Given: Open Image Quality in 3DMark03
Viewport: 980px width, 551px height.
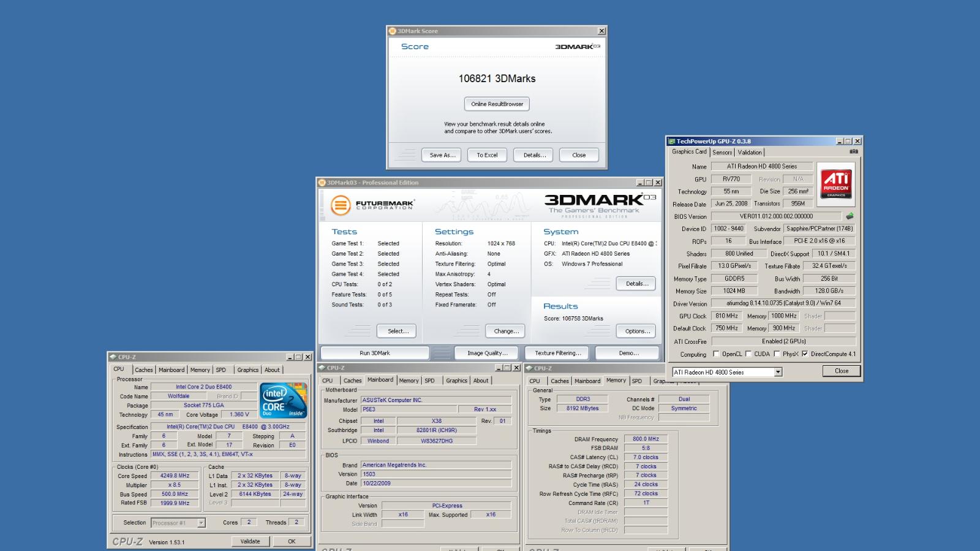Looking at the screenshot, I should [x=487, y=353].
